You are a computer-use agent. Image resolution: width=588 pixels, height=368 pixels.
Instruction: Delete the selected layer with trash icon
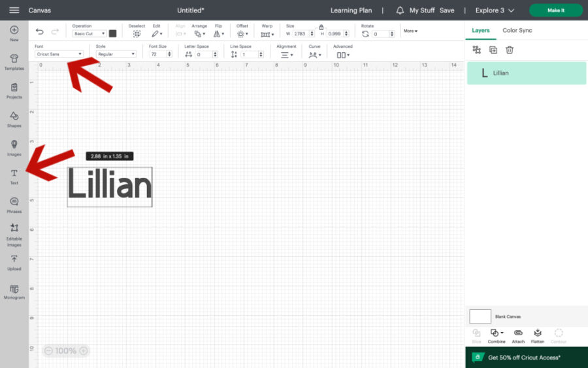click(x=510, y=50)
